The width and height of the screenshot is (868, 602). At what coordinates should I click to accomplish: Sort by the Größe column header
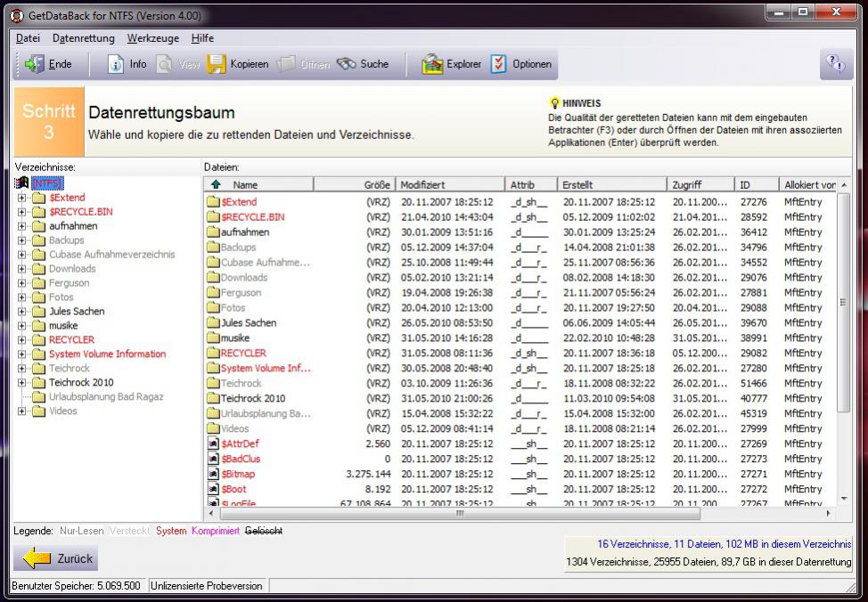355,185
